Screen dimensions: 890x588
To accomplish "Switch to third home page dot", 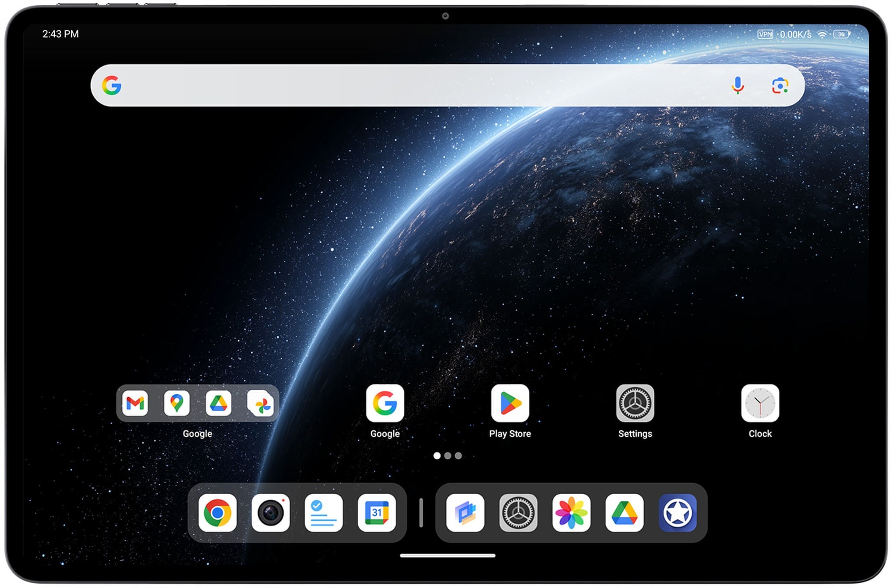I will (x=458, y=455).
